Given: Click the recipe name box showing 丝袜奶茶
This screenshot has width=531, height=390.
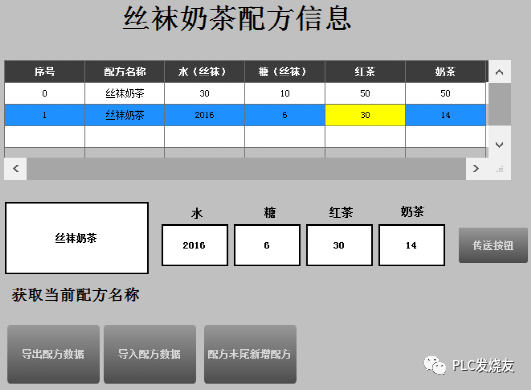Looking at the screenshot, I should pos(77,238).
